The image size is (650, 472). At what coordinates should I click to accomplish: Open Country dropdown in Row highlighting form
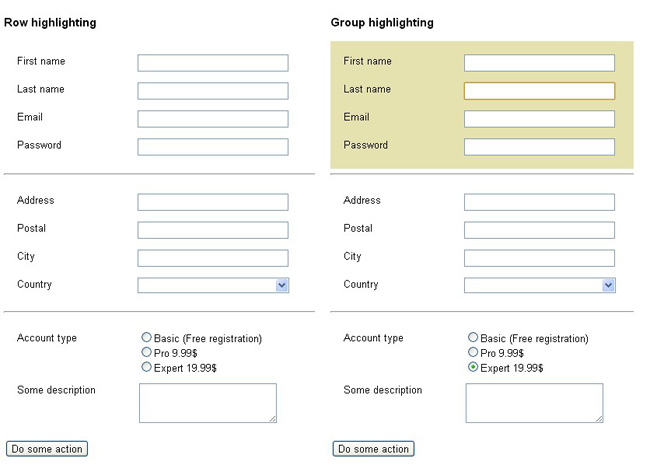pos(213,286)
